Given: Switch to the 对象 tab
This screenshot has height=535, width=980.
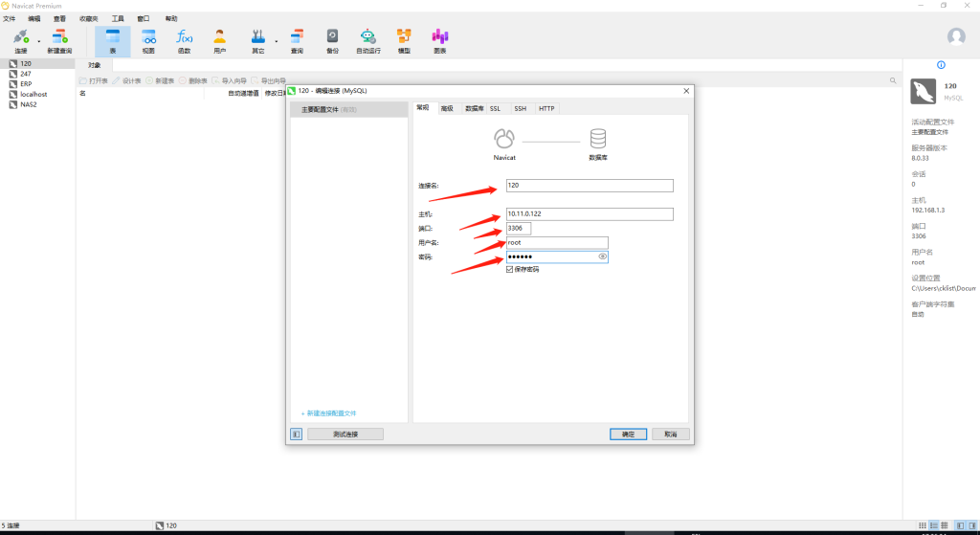Looking at the screenshot, I should [x=95, y=65].
